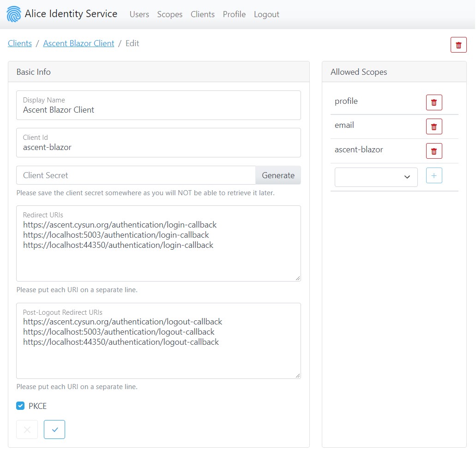Toggle the PKCE checkbox
This screenshot has height=450, width=476.
20,406
